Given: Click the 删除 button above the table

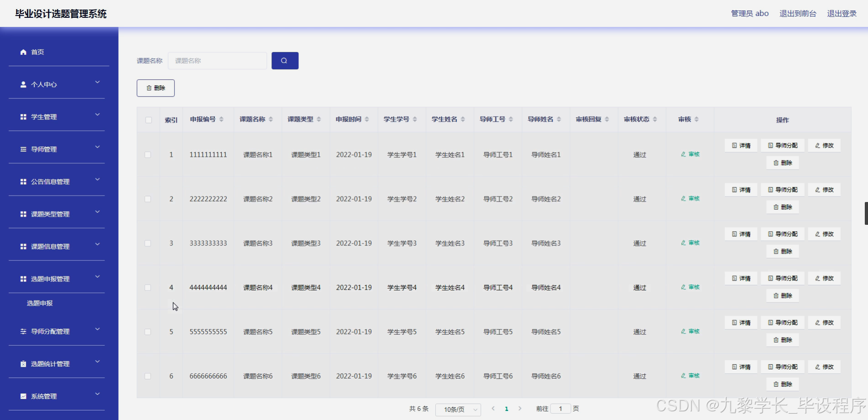Looking at the screenshot, I should [x=156, y=88].
